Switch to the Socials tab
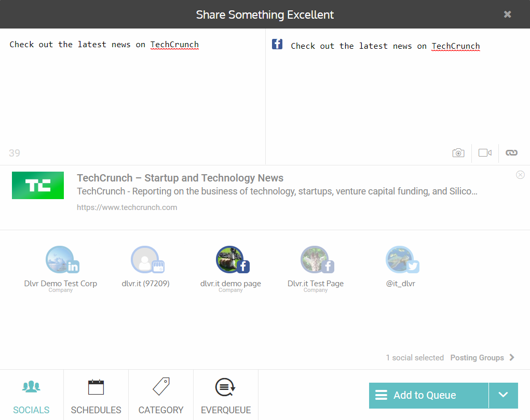Viewport: 530px width, 420px height. pyautogui.click(x=31, y=395)
